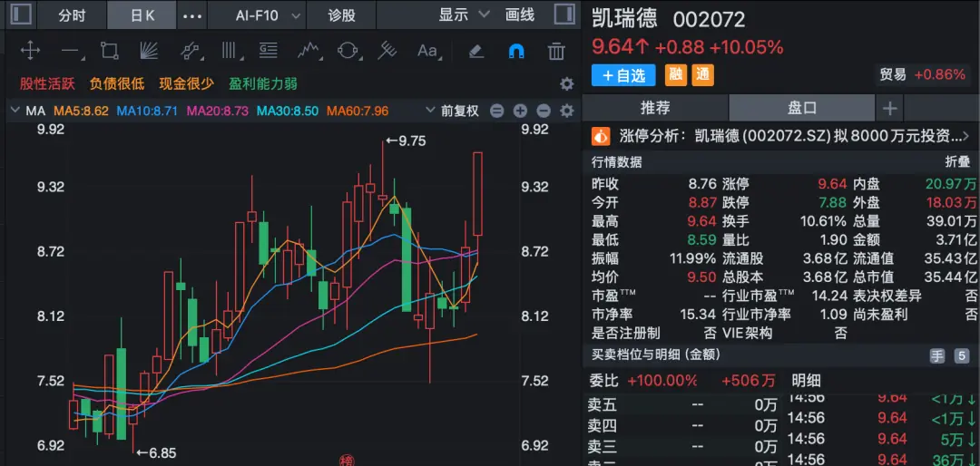Select the straight line drawing tool
This screenshot has height=466, width=980.
[x=72, y=51]
